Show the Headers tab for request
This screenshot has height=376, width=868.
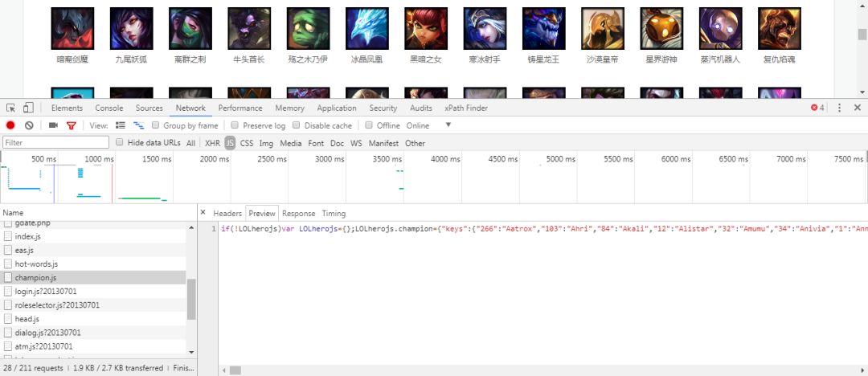[x=227, y=213]
